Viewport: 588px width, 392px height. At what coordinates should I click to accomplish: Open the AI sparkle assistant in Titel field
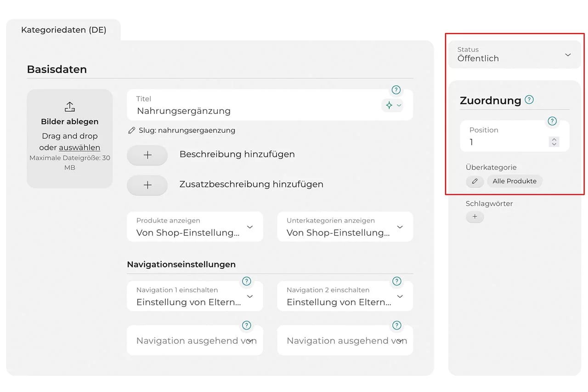389,105
